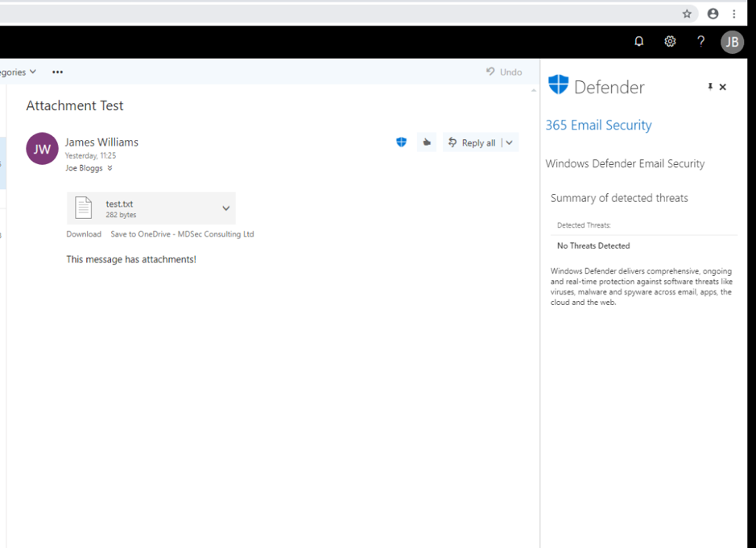The image size is (756, 548).
Task: Click the Defender shield logo in the panel
Action: point(558,84)
